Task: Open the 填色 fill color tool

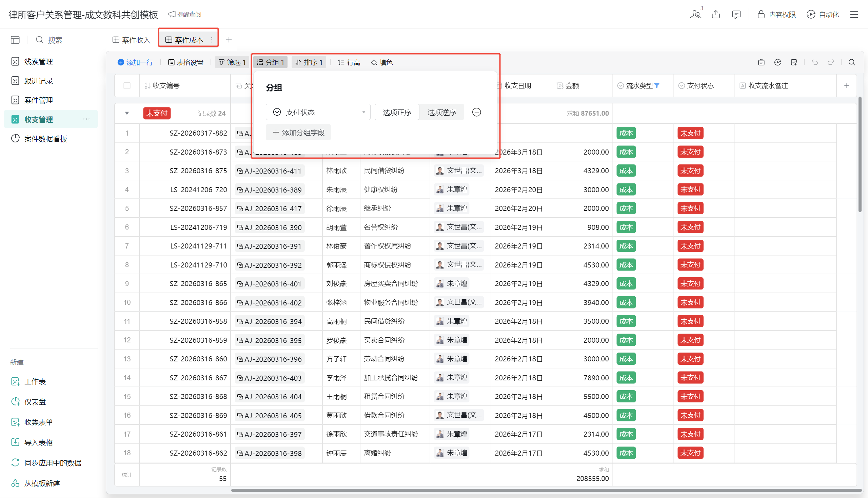Action: [x=382, y=62]
